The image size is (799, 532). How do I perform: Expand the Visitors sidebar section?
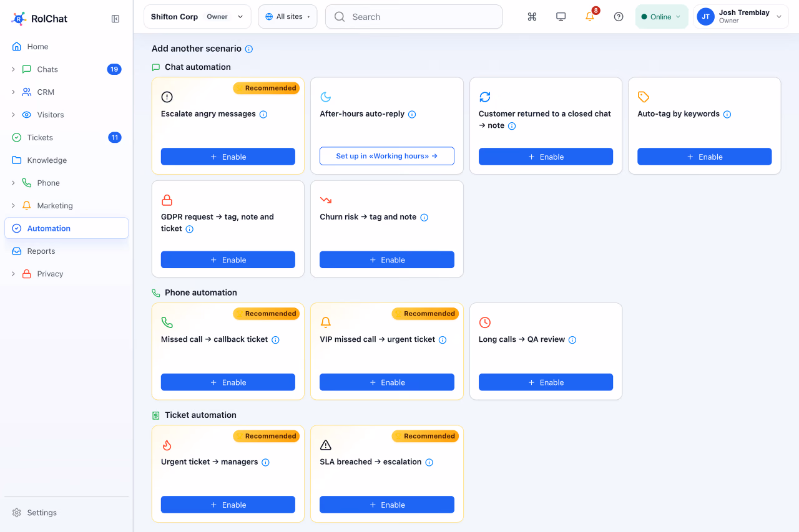pyautogui.click(x=13, y=115)
